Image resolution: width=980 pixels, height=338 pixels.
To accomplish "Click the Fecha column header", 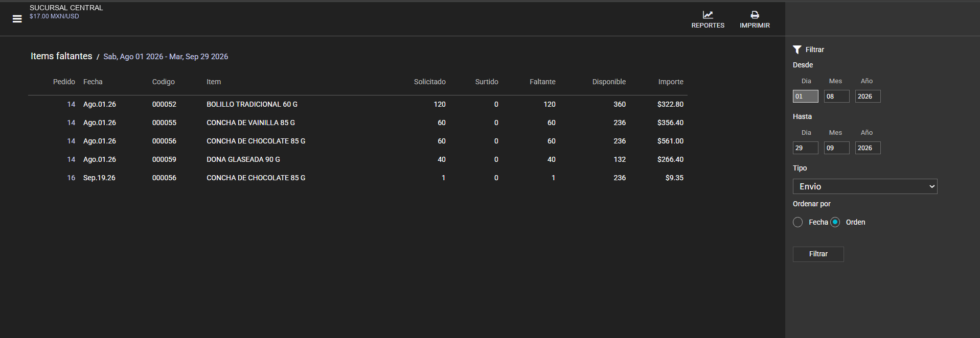I will coord(93,82).
